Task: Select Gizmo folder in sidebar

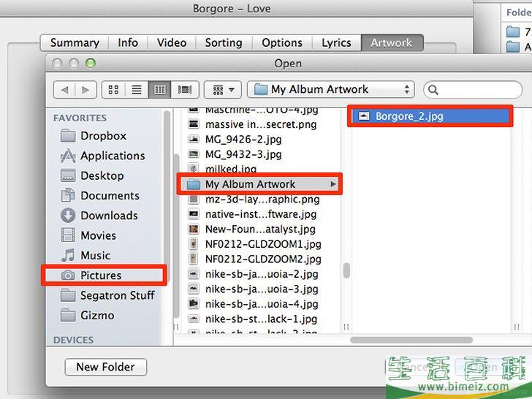Action: point(104,315)
